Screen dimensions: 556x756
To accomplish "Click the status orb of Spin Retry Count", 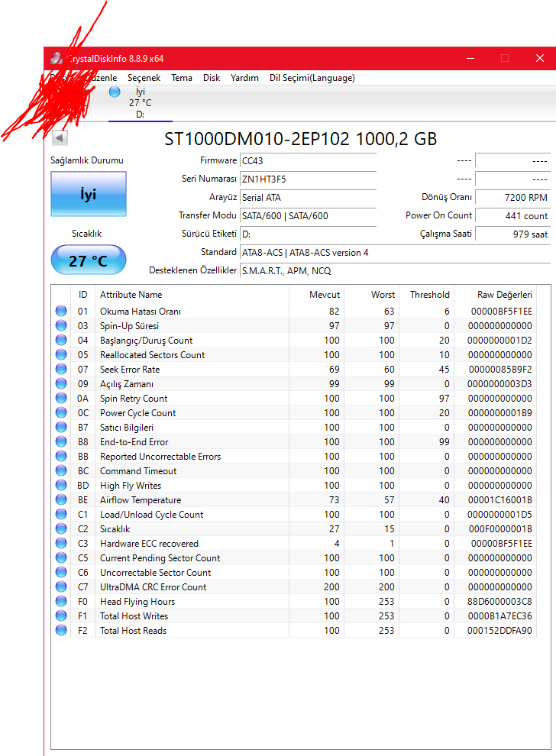I will [x=61, y=398].
